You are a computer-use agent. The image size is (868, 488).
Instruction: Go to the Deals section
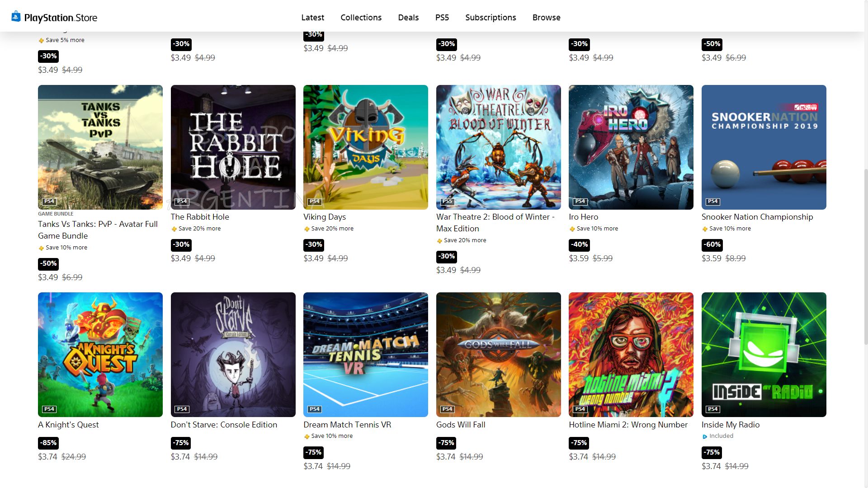point(408,17)
